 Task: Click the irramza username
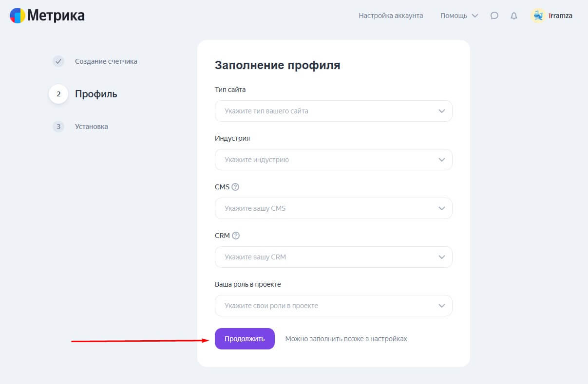click(x=560, y=16)
